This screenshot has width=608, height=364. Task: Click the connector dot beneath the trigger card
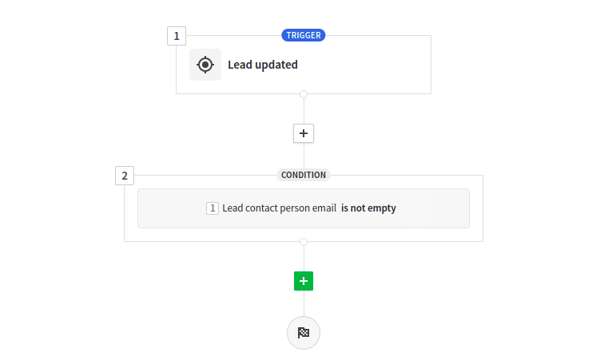tap(304, 94)
